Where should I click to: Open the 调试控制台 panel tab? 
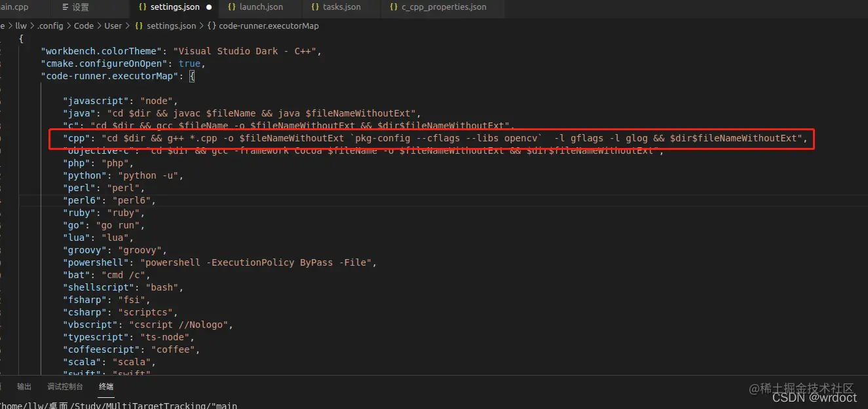click(65, 387)
